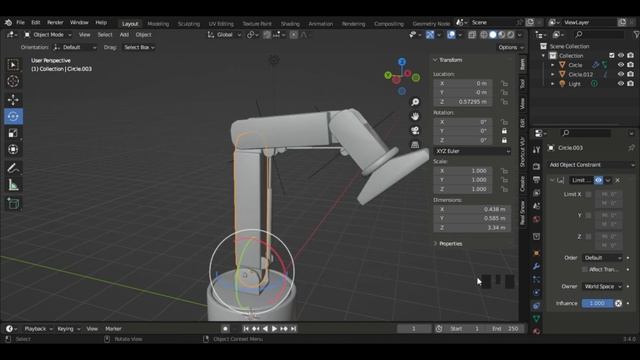Viewport: 640px width, 360px height.
Task: Enable the Limit X checkbox
Action: coord(588,194)
